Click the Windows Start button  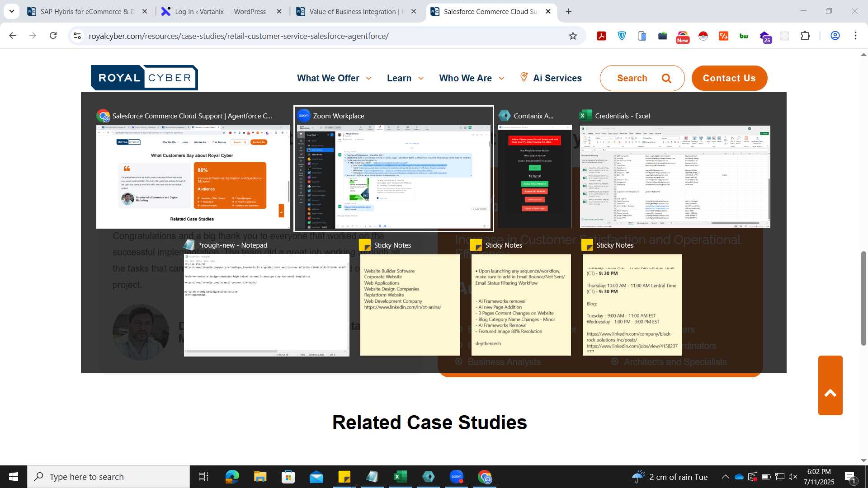pos(14,477)
